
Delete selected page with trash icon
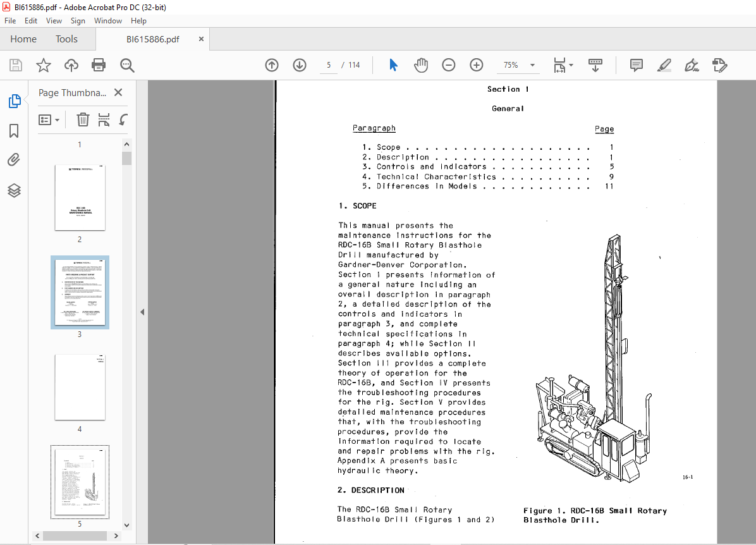click(x=83, y=119)
